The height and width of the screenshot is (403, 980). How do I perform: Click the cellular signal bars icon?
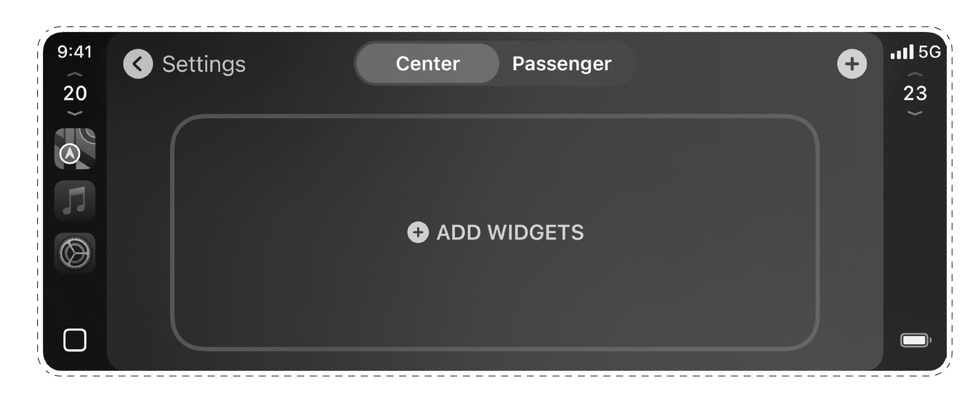point(902,52)
